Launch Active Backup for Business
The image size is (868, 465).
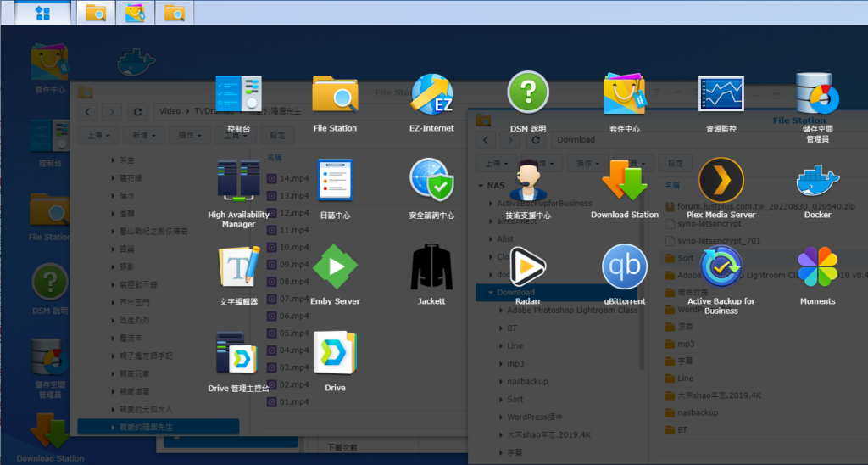(721, 266)
